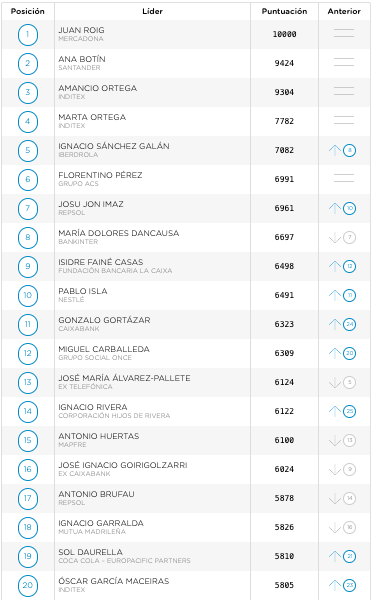
Task: Select the Puntuación column header
Action: pos(284,11)
